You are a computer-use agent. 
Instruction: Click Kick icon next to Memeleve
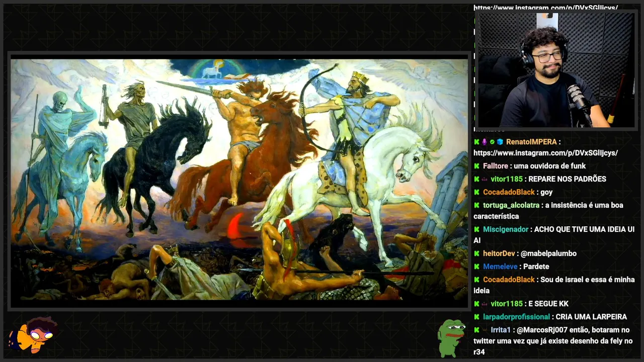point(476,266)
